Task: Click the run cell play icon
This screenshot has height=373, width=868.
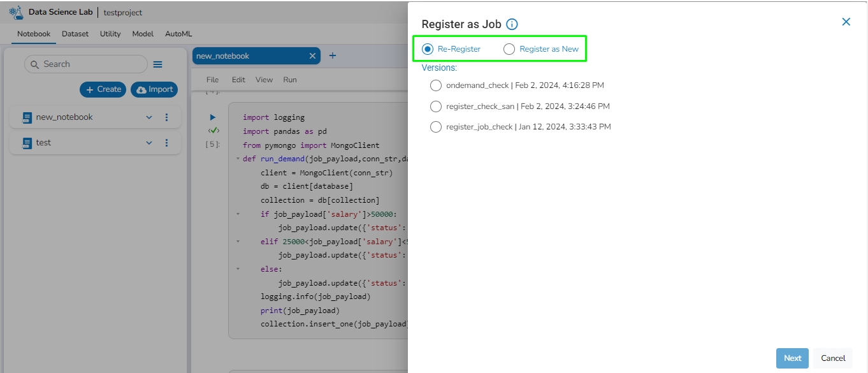Action: [x=213, y=117]
